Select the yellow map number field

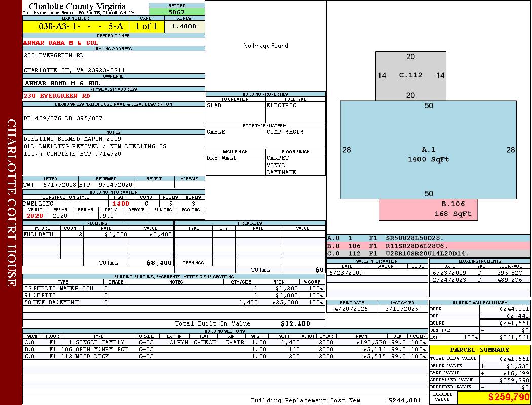[75, 27]
